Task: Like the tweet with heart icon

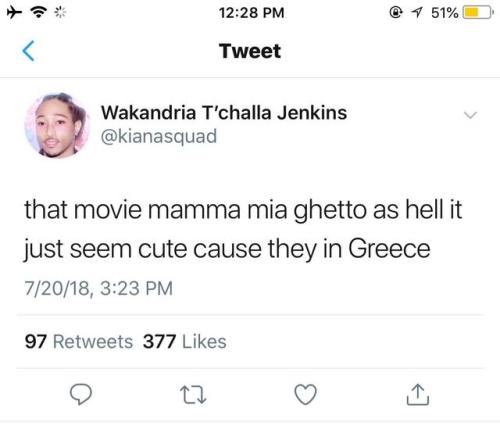Action: click(305, 394)
